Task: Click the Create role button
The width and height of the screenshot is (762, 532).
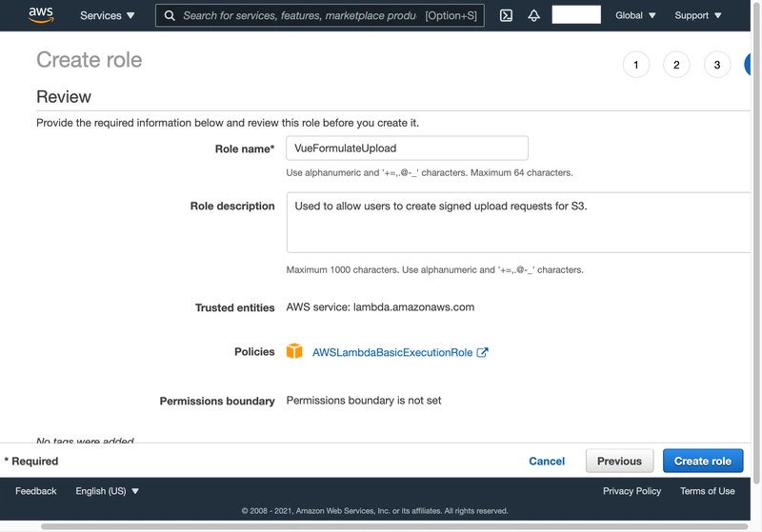Action: pyautogui.click(x=703, y=461)
